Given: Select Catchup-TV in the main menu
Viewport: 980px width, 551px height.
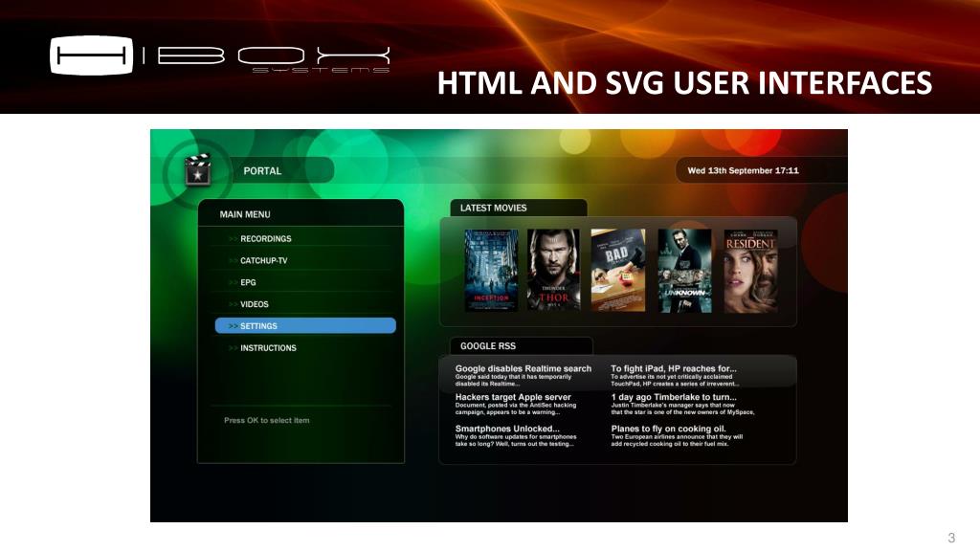Looking at the screenshot, I should [264, 260].
